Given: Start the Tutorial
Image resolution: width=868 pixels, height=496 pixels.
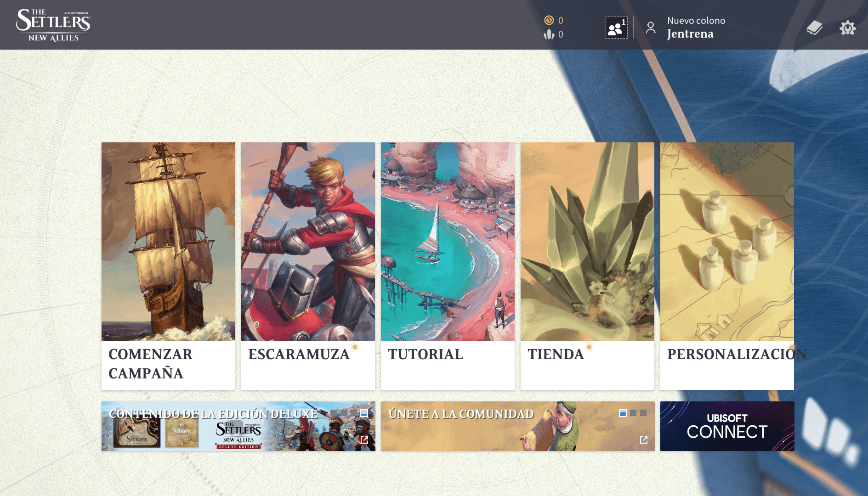Looking at the screenshot, I should click(x=448, y=266).
